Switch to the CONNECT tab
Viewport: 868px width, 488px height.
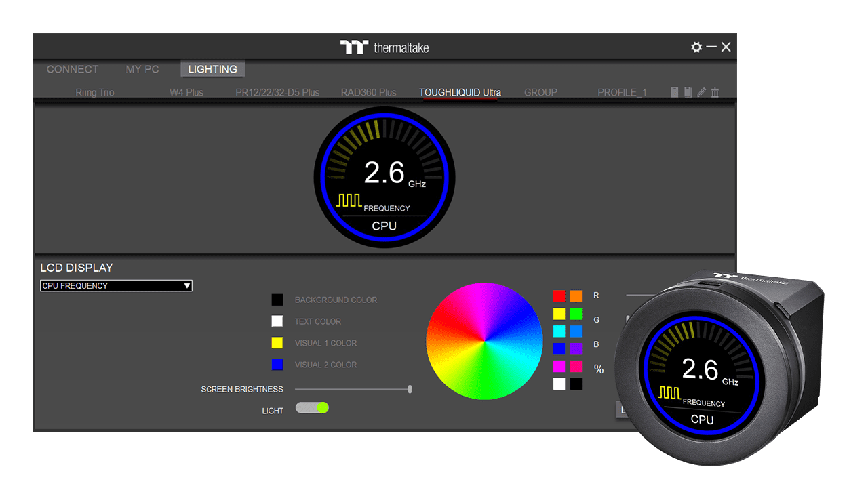click(x=73, y=69)
